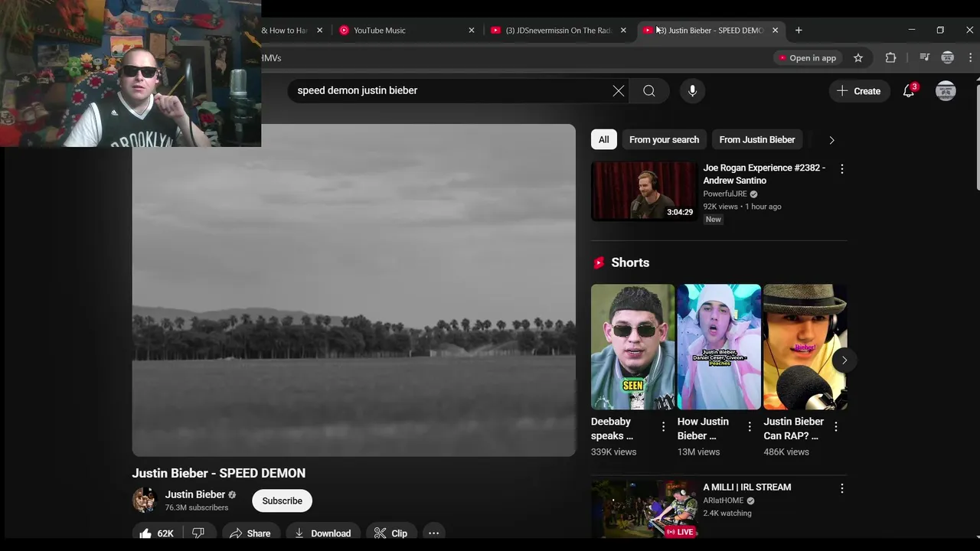
Task: Click the magnifying glass search button
Action: pos(649,91)
